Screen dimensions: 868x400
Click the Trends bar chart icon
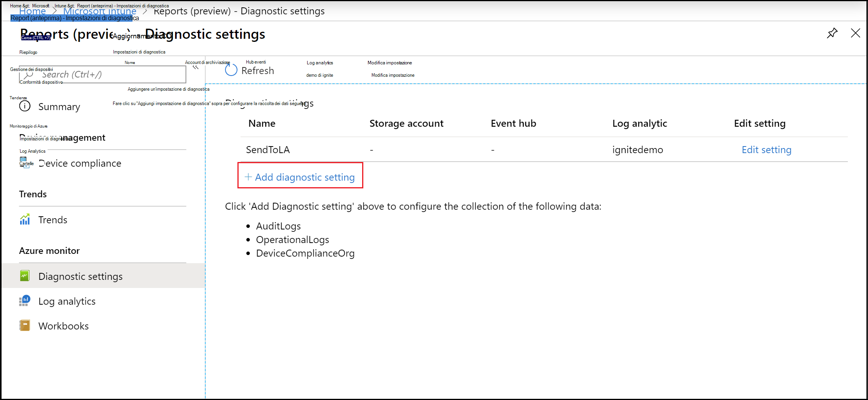[x=25, y=220]
